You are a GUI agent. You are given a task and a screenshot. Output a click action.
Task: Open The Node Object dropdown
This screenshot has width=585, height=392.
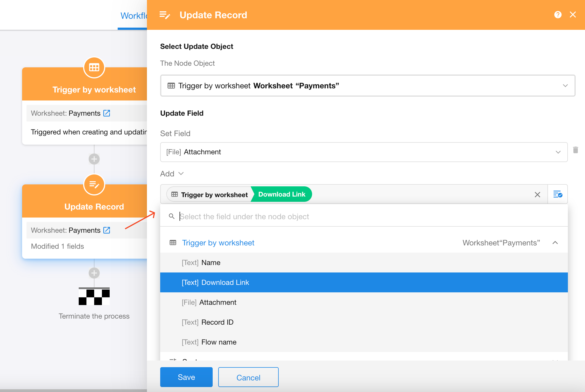coord(367,86)
